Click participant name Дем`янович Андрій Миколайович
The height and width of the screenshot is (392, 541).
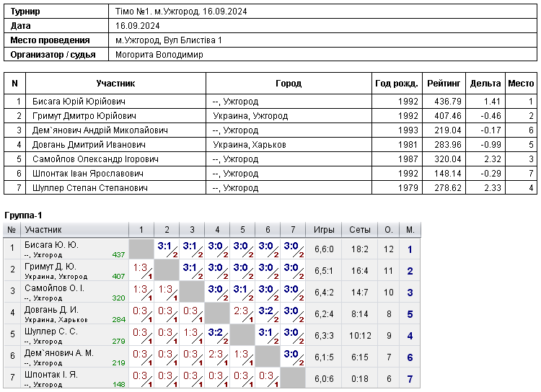tap(100, 130)
